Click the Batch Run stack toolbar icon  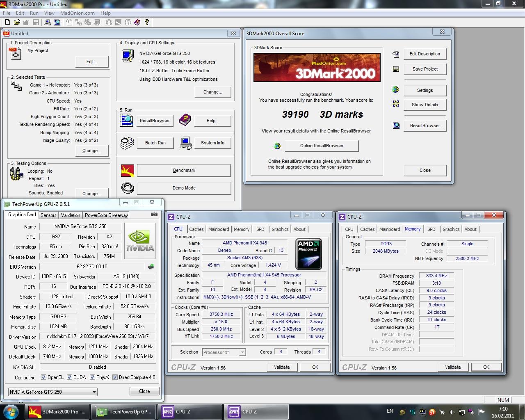128,22
